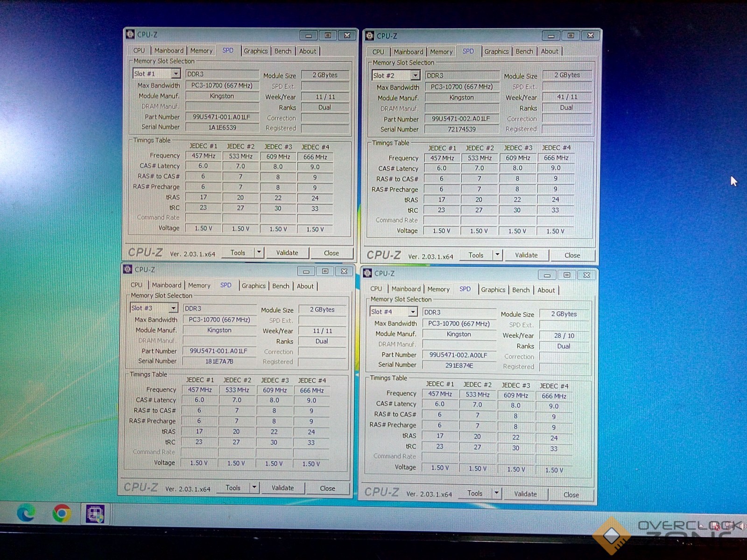This screenshot has height=560, width=747.
Task: Click the CPU-Z title icon in Slot #1 window
Action: pyautogui.click(x=130, y=34)
